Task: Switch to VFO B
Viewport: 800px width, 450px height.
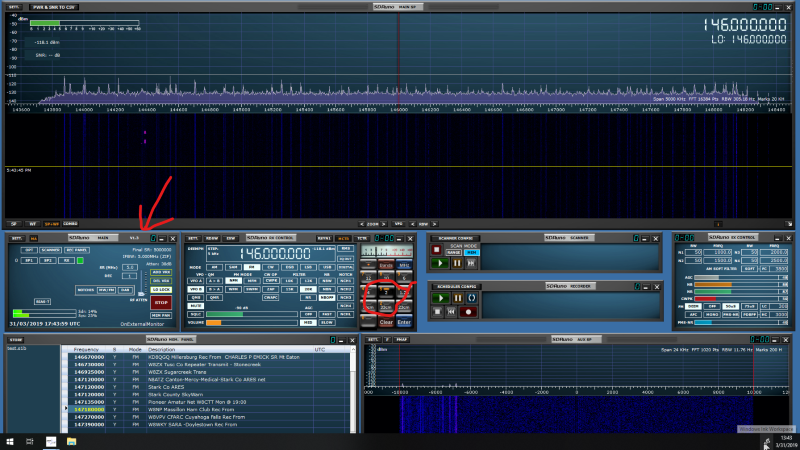Action: click(x=196, y=289)
